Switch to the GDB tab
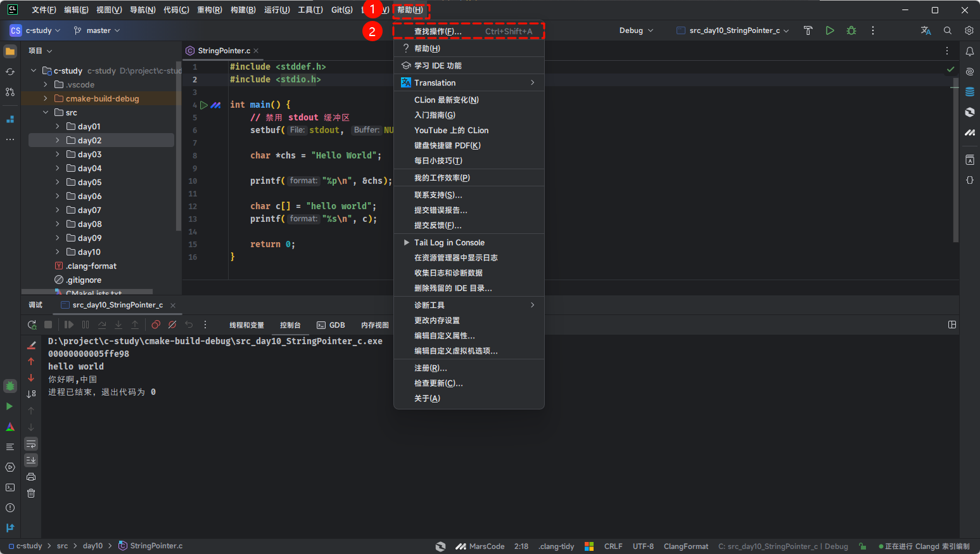The height and width of the screenshot is (554, 980). [x=331, y=325]
